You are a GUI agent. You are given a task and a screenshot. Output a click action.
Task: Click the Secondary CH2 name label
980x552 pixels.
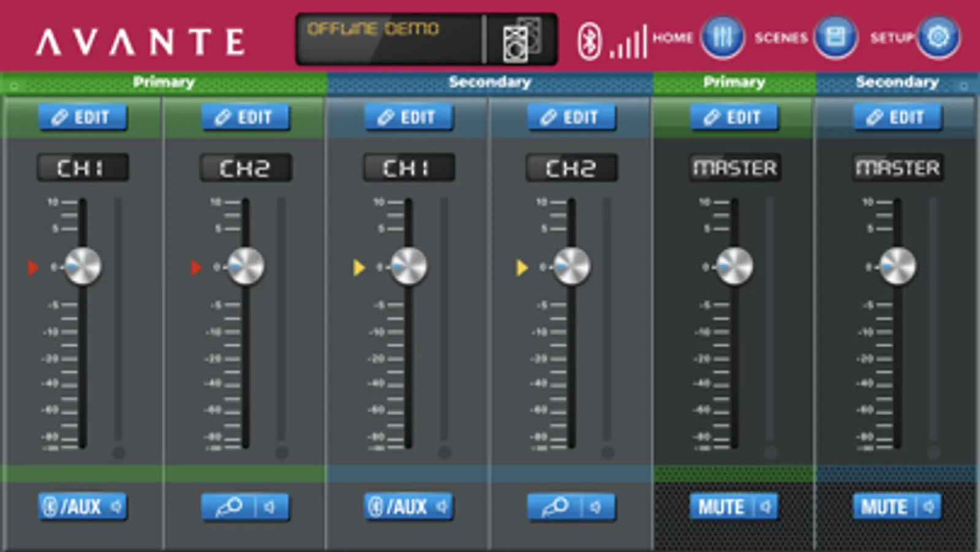572,167
